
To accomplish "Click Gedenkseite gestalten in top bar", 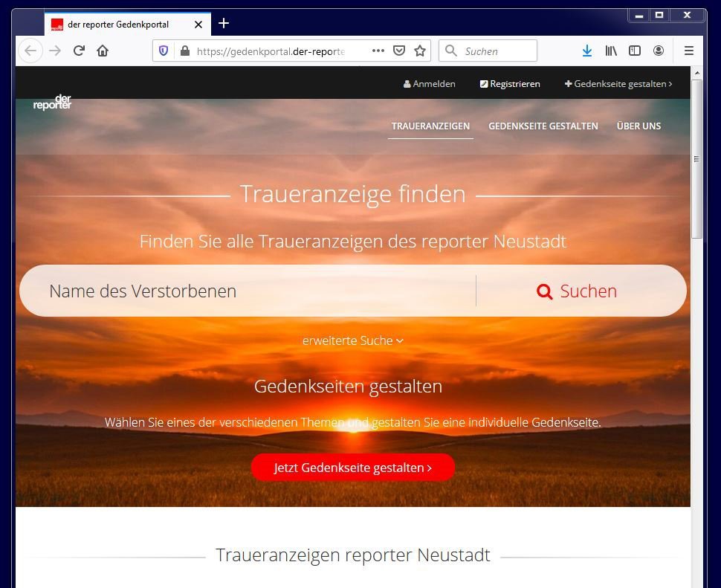I will point(618,84).
